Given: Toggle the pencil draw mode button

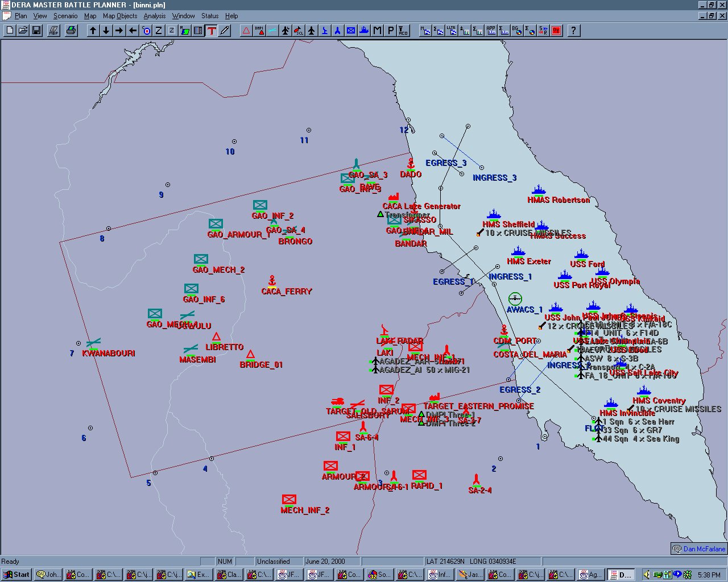Looking at the screenshot, I should coord(225,31).
